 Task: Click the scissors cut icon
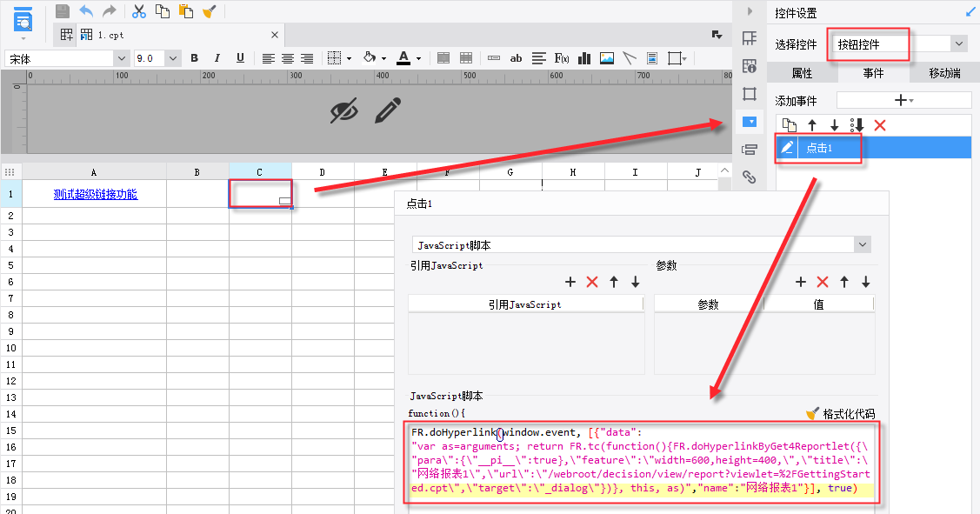(139, 10)
